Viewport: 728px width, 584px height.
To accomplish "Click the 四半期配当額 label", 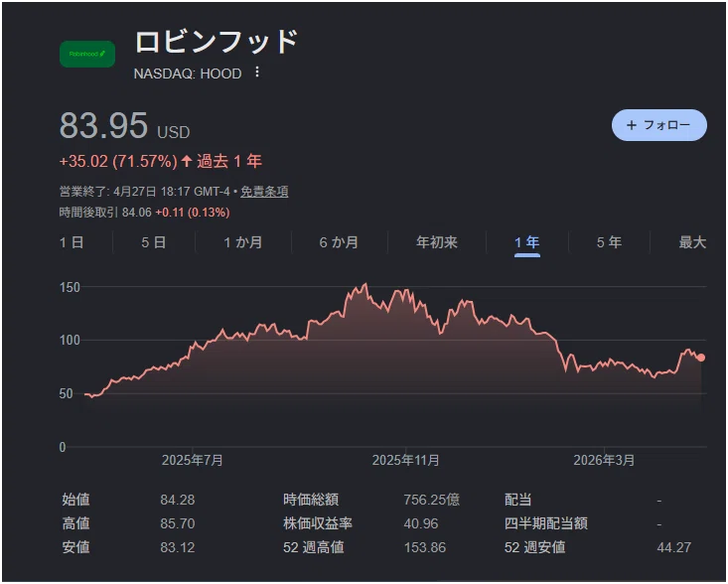I will click(x=546, y=523).
